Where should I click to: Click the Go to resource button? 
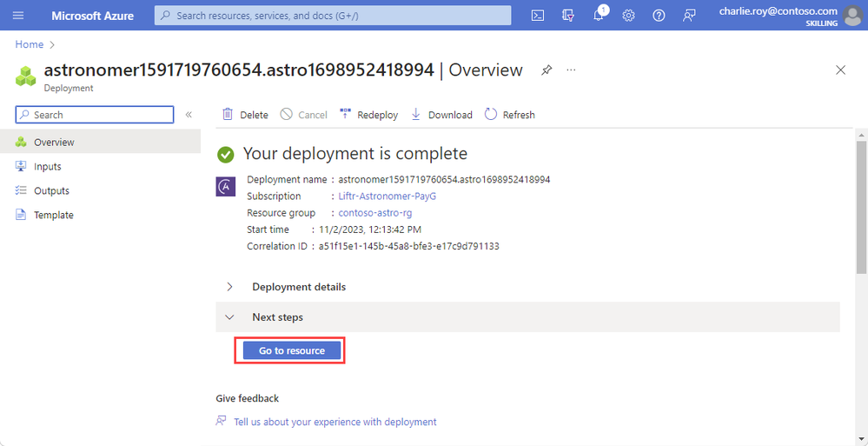click(x=292, y=350)
